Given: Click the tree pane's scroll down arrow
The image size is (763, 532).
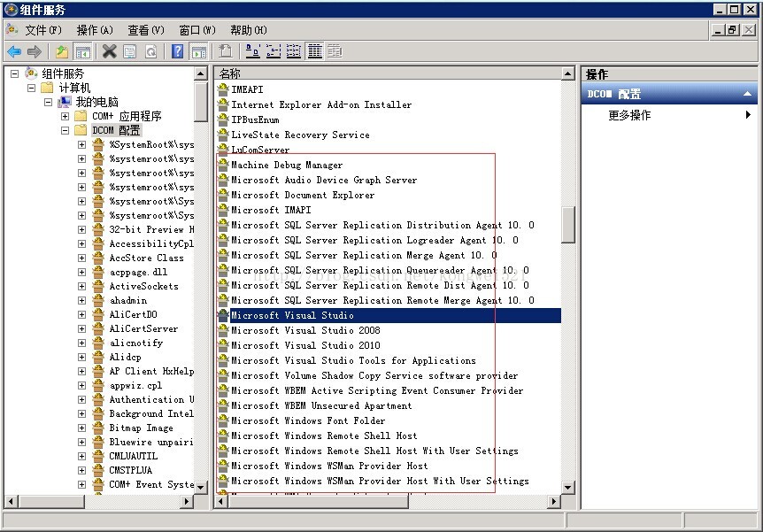Looking at the screenshot, I should (200, 487).
